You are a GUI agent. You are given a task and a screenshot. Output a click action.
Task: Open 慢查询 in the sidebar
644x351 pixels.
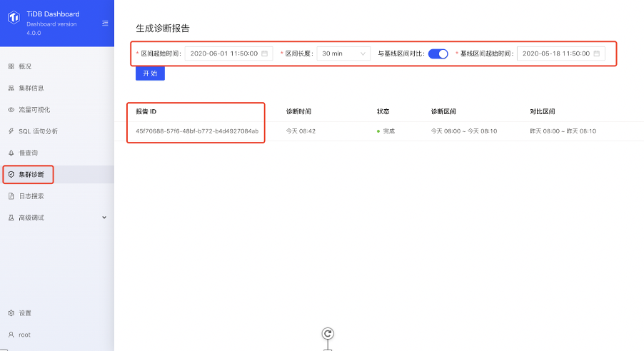pos(28,153)
